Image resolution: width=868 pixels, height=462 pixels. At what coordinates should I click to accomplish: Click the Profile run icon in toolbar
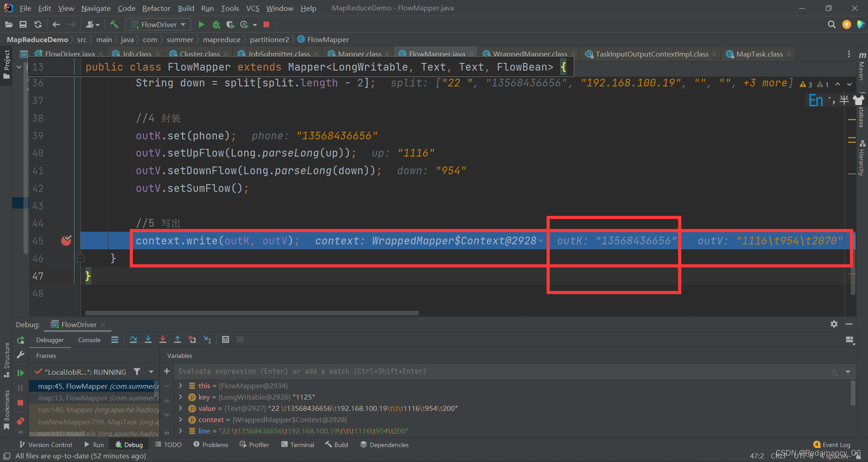pos(244,24)
